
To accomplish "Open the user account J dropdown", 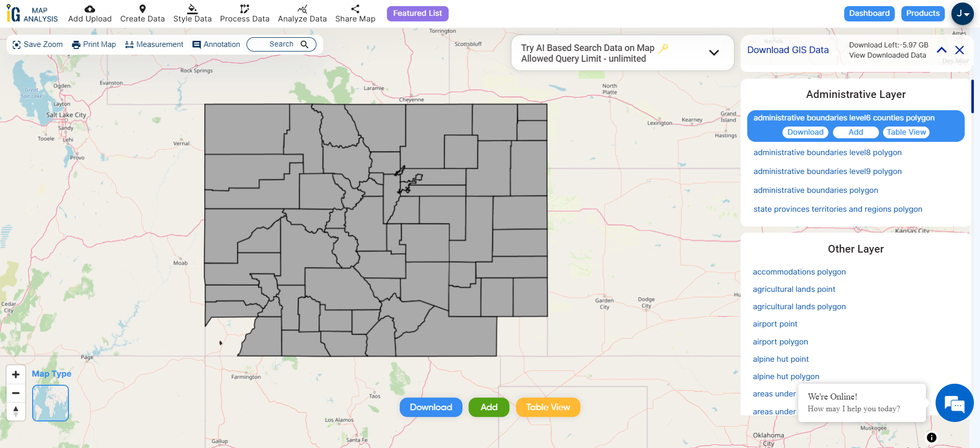I will point(963,14).
